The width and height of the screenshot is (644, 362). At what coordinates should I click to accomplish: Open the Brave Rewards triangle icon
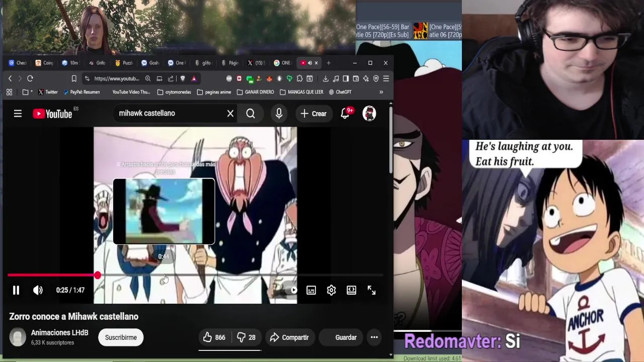click(194, 78)
